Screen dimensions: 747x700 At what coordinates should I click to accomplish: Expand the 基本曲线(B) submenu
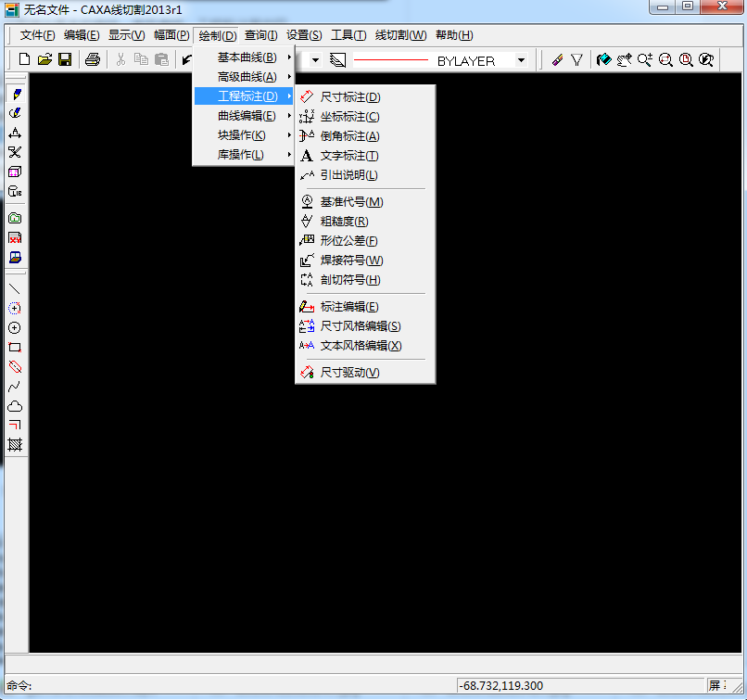[x=244, y=57]
